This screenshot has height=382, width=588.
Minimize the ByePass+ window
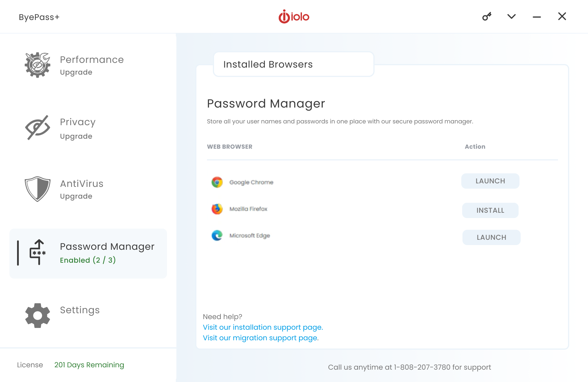(x=537, y=17)
